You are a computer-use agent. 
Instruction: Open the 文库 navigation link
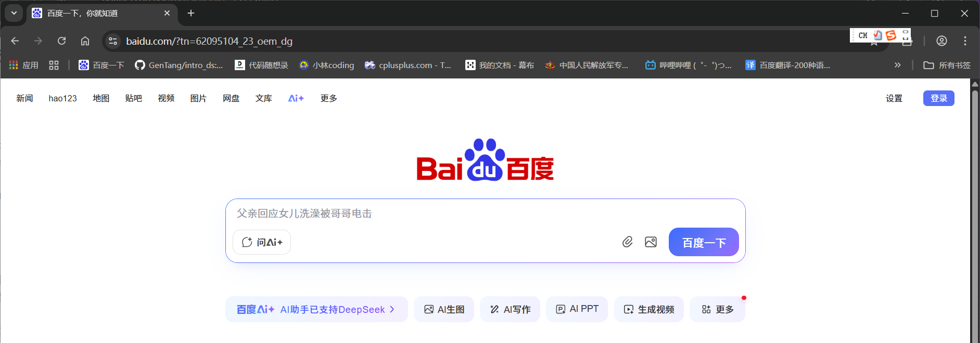click(264, 98)
